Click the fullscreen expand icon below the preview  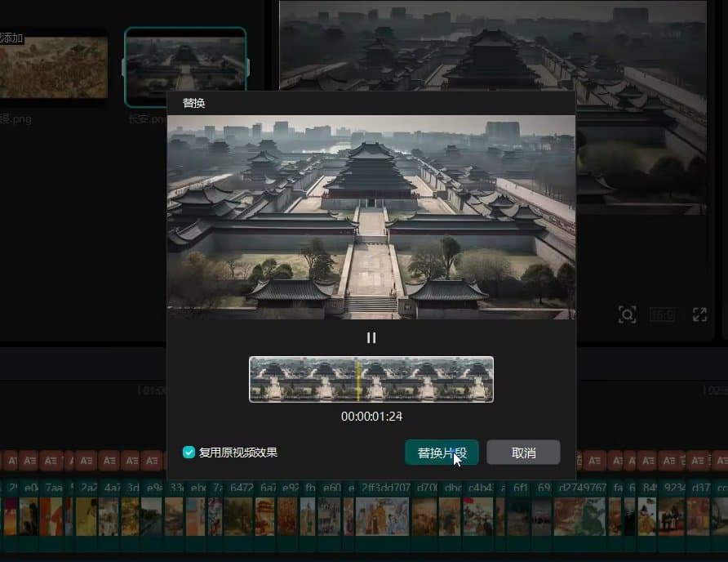(699, 314)
